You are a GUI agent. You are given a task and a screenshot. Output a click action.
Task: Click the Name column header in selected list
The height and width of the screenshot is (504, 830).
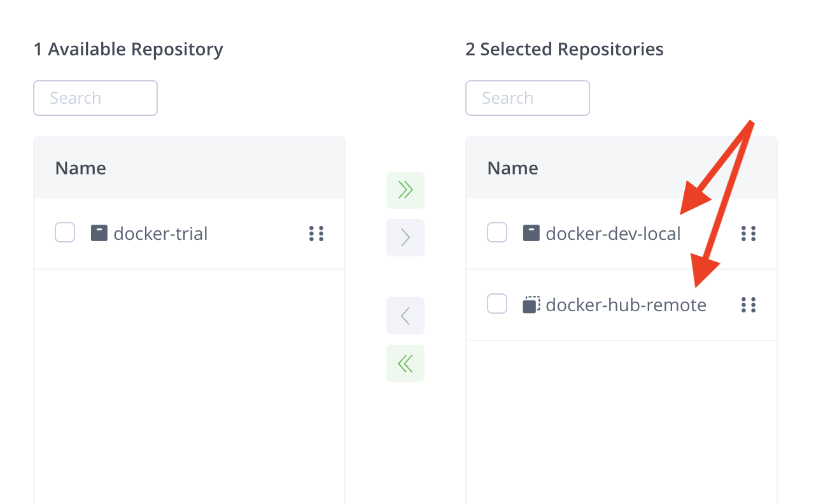pyautogui.click(x=512, y=167)
